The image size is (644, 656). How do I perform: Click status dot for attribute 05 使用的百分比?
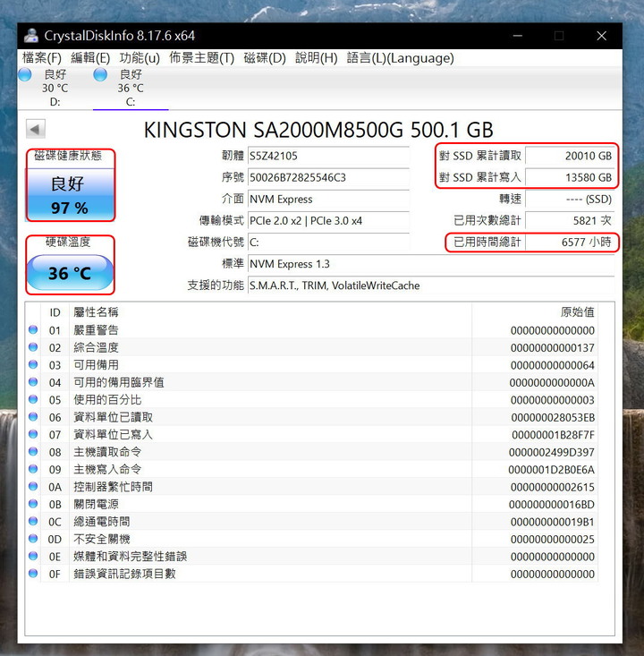click(x=33, y=399)
